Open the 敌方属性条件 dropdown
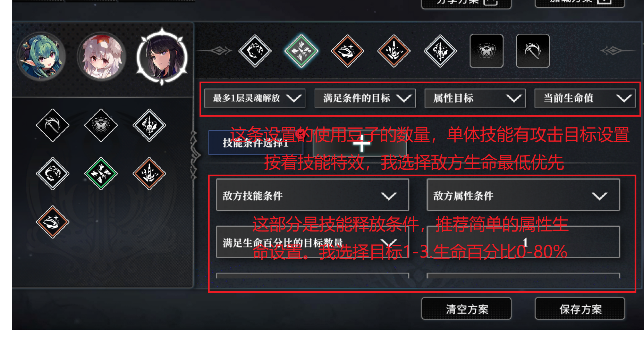Image resolution: width=644 pixels, height=352 pixels. (x=523, y=195)
